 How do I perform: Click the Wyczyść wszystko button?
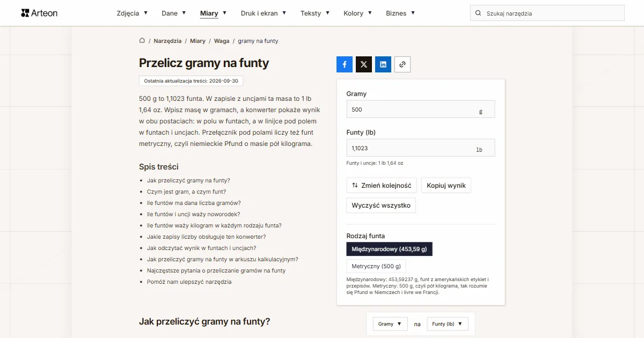point(381,205)
